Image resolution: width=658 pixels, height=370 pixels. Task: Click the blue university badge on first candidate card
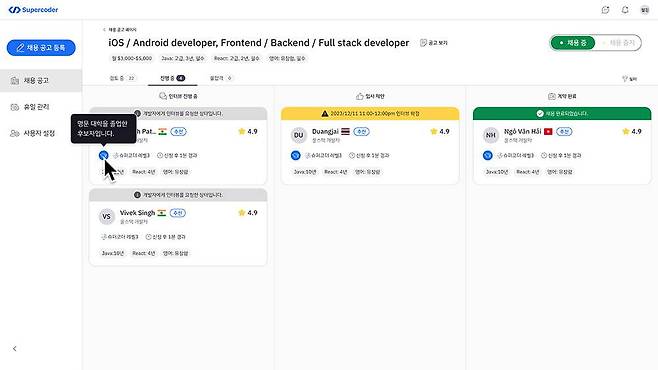[103, 155]
